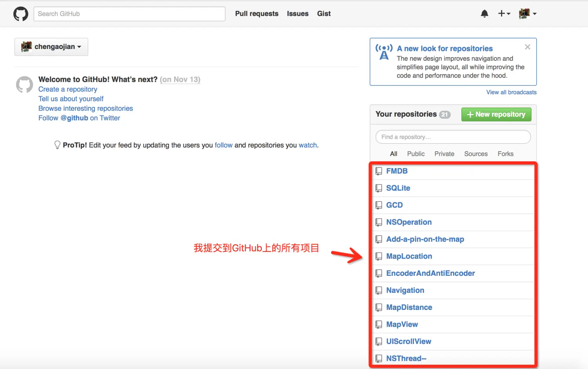Click the repo icon beside NSThread--
The height and width of the screenshot is (369, 588).
[x=379, y=359]
